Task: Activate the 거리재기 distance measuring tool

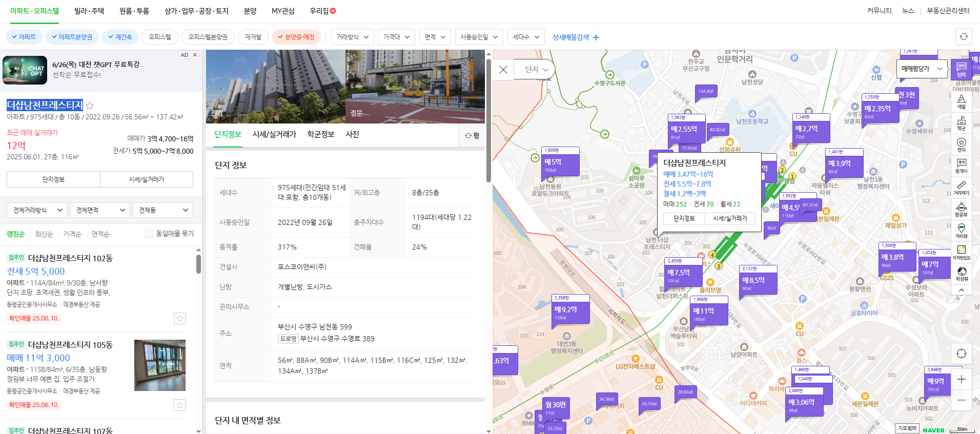Action: click(x=962, y=188)
